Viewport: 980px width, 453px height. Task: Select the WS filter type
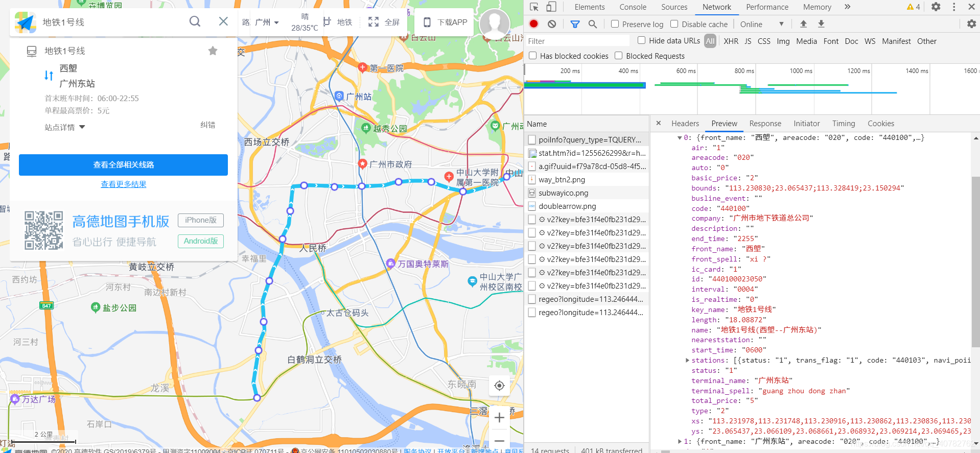pos(870,41)
